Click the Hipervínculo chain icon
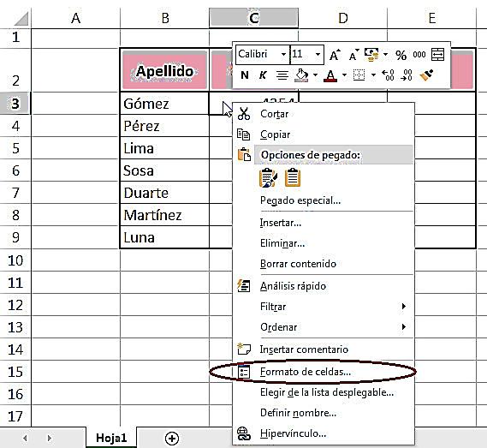This screenshot has height=448, width=487. pyautogui.click(x=244, y=433)
